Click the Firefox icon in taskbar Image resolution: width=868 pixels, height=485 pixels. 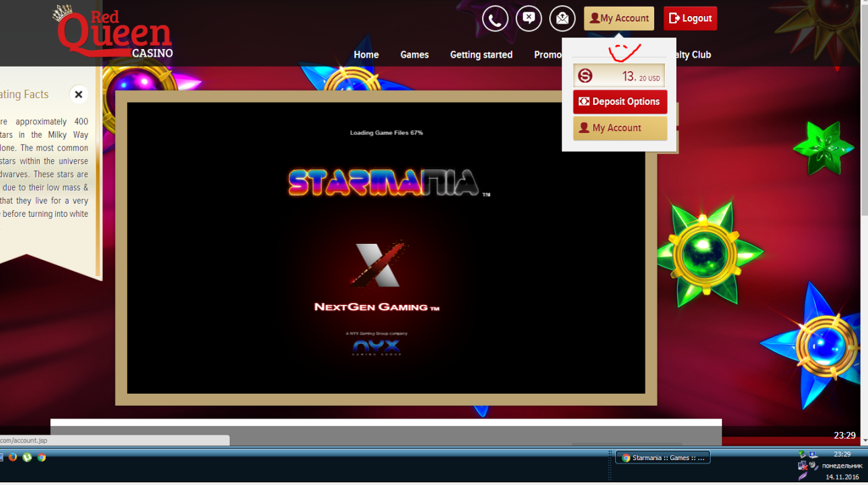tap(12, 457)
